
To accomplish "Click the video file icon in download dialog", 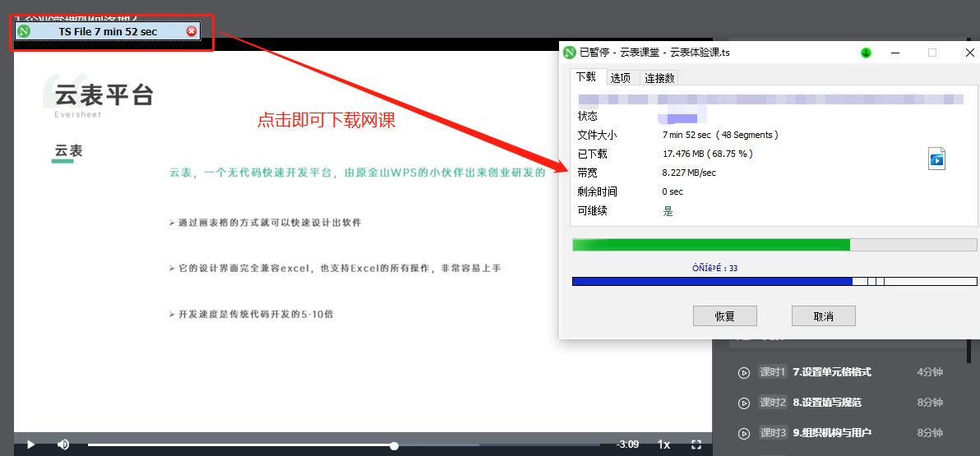I will click(937, 159).
